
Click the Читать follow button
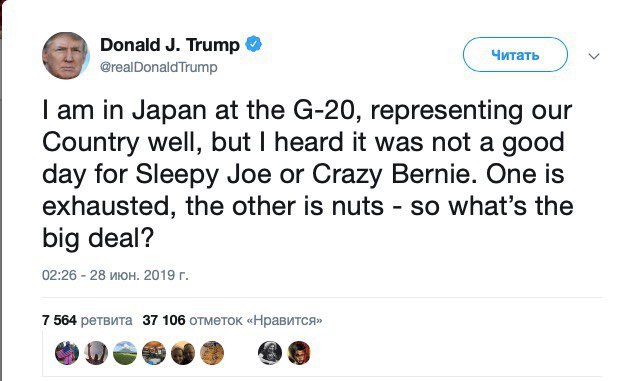(515, 55)
